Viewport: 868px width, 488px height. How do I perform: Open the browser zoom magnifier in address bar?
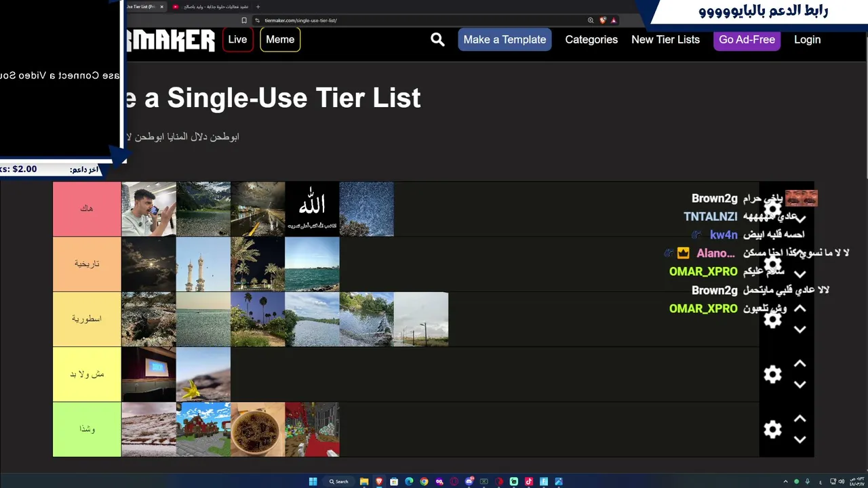click(x=591, y=20)
